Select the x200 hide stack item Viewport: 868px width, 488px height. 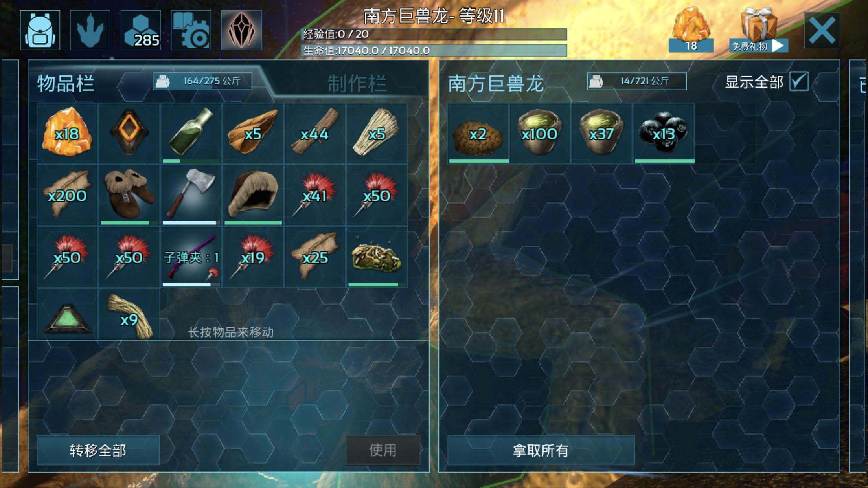pos(67,195)
